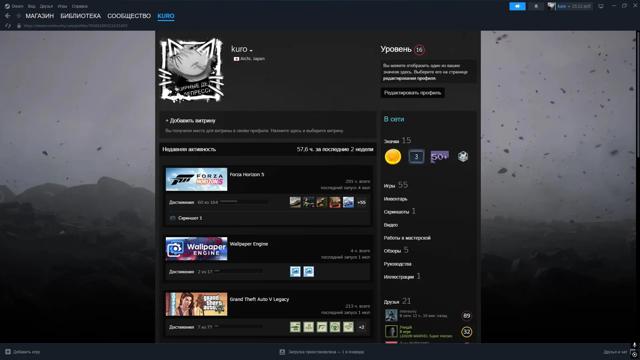The height and width of the screenshot is (360, 640).
Task: Switch to the Библиотека (Library) tab
Action: click(80, 16)
